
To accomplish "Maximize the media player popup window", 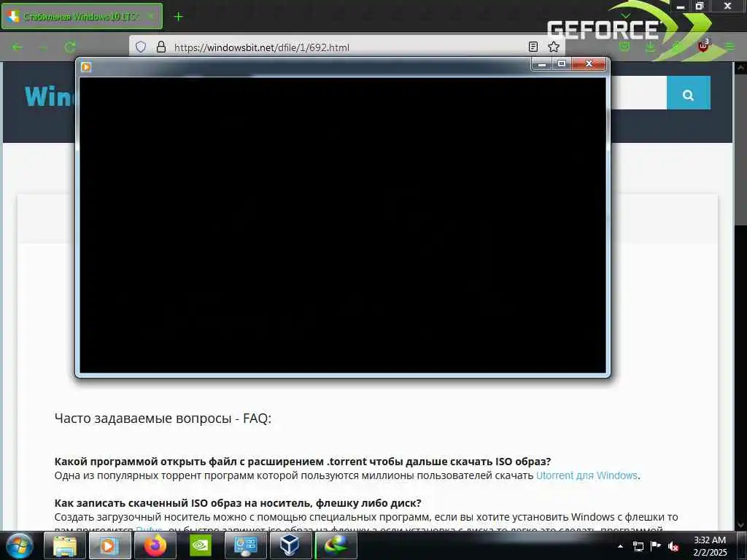I will 562,64.
